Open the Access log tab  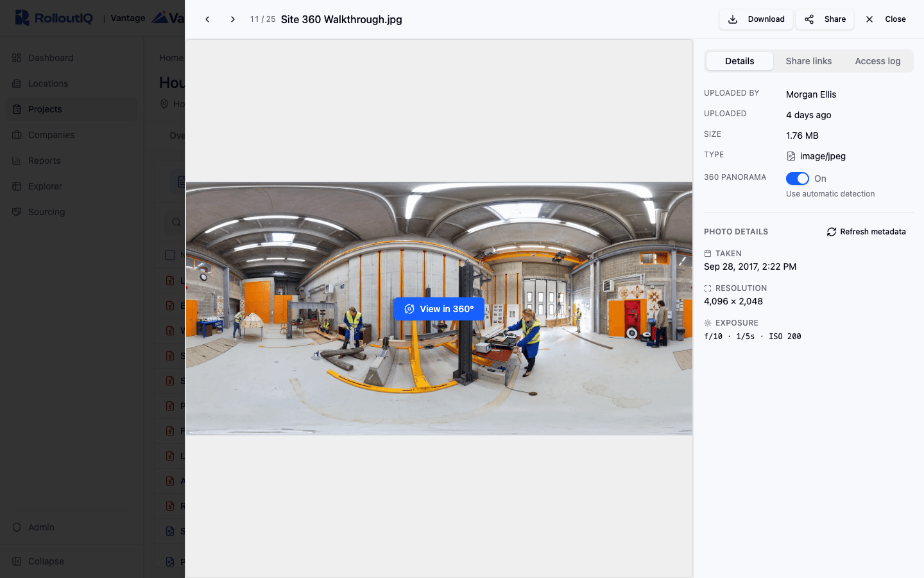point(878,61)
